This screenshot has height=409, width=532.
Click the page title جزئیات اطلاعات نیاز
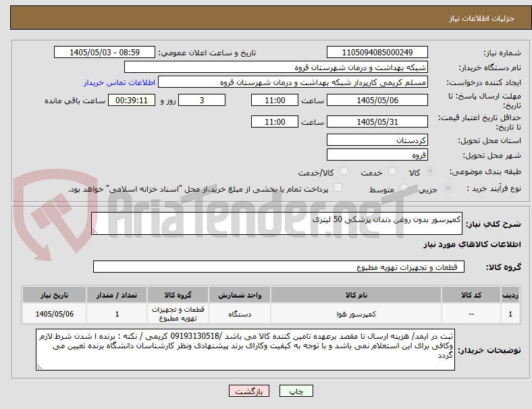tap(482, 18)
